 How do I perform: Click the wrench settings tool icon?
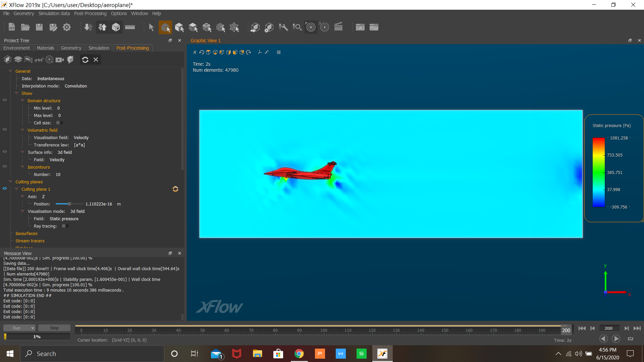pyautogui.click(x=283, y=27)
